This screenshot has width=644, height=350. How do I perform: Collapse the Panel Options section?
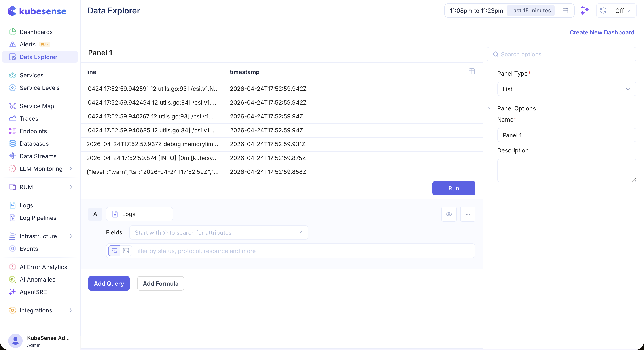click(x=490, y=108)
